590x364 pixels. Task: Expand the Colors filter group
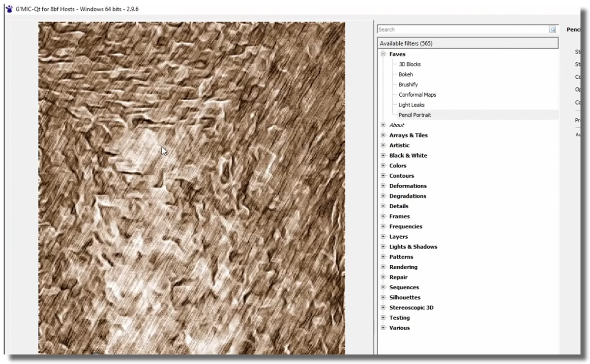point(383,166)
